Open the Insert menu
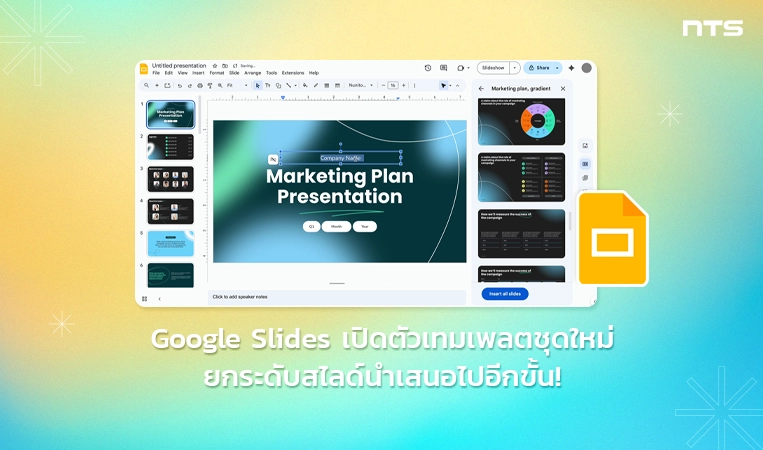The image size is (763, 450). point(199,73)
